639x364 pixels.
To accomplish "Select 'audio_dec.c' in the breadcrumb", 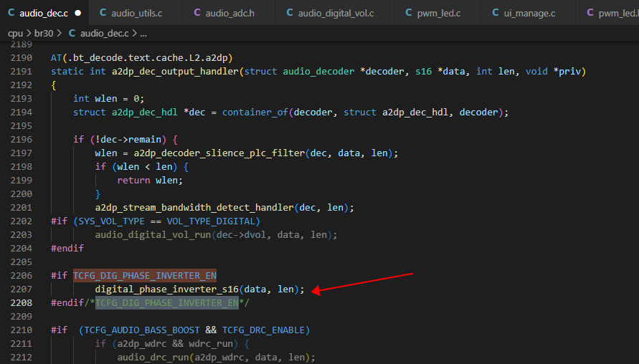I will 104,34.
